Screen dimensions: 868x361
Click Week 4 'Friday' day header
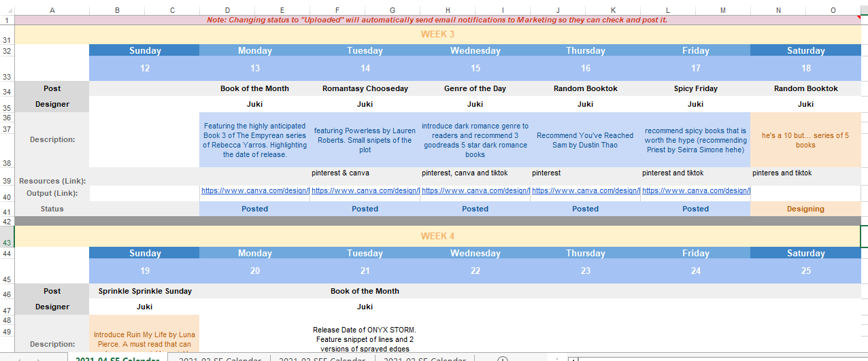696,253
